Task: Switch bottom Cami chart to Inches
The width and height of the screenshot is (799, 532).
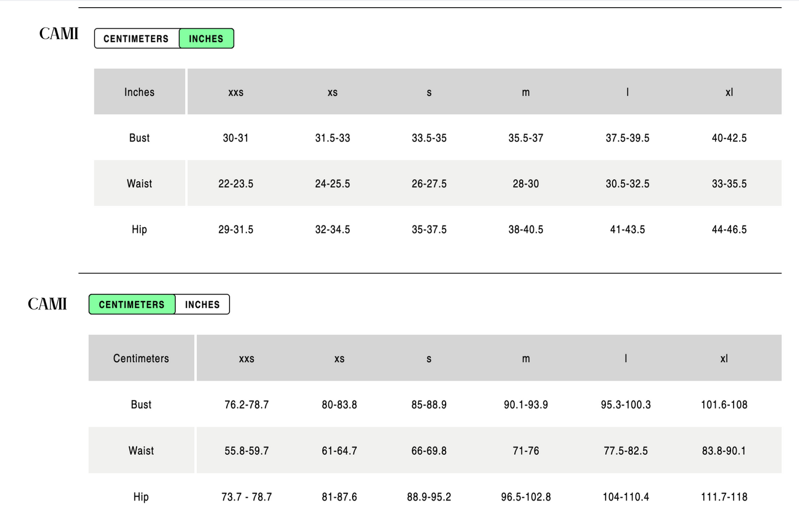Action: pyautogui.click(x=202, y=304)
